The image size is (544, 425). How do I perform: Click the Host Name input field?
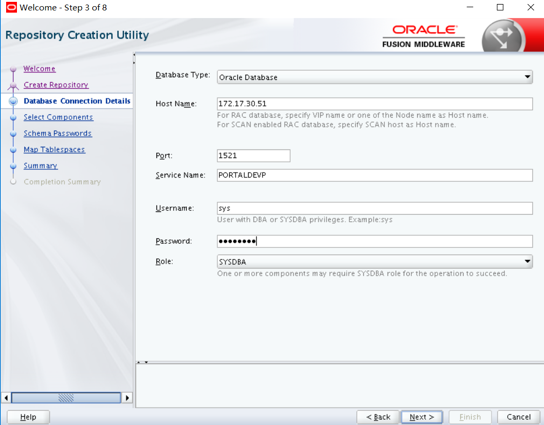(375, 104)
